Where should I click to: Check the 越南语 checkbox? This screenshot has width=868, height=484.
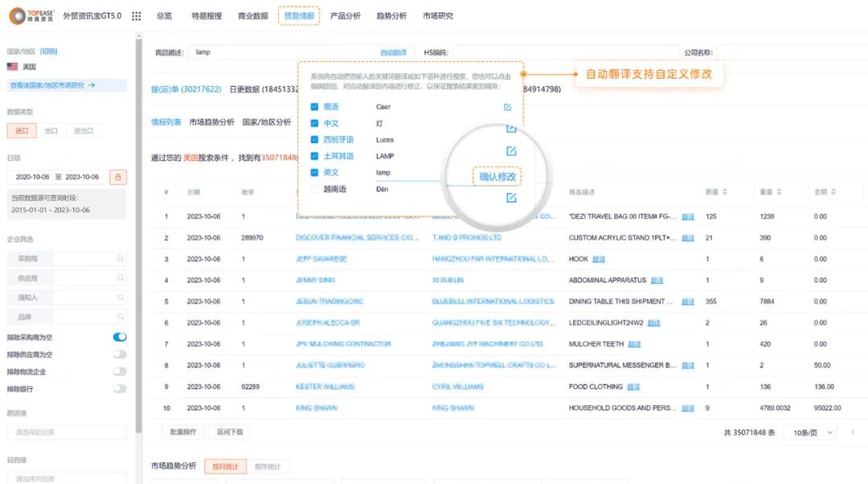314,189
